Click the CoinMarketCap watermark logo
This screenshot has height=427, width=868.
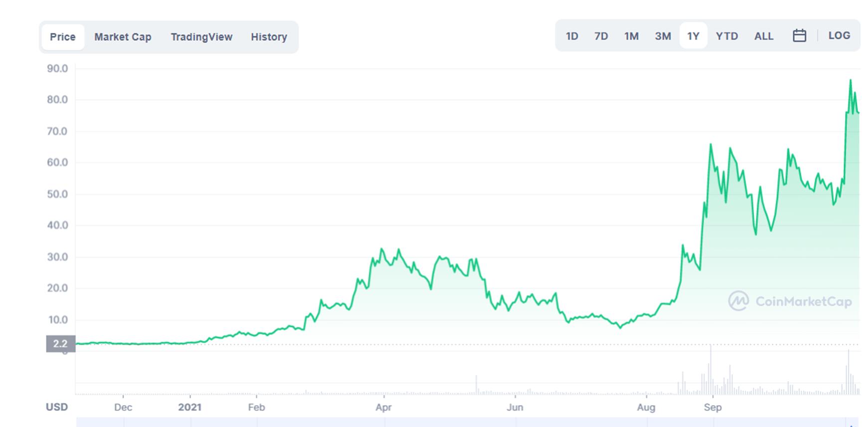(790, 301)
